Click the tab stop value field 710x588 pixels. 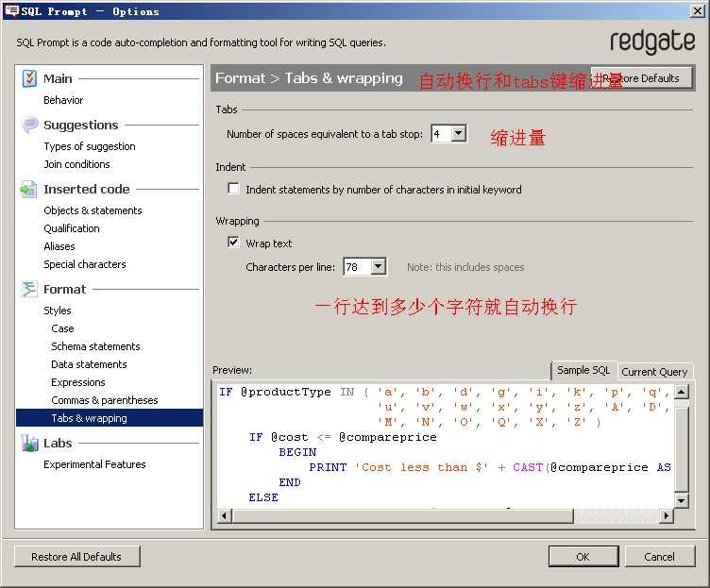(x=442, y=133)
